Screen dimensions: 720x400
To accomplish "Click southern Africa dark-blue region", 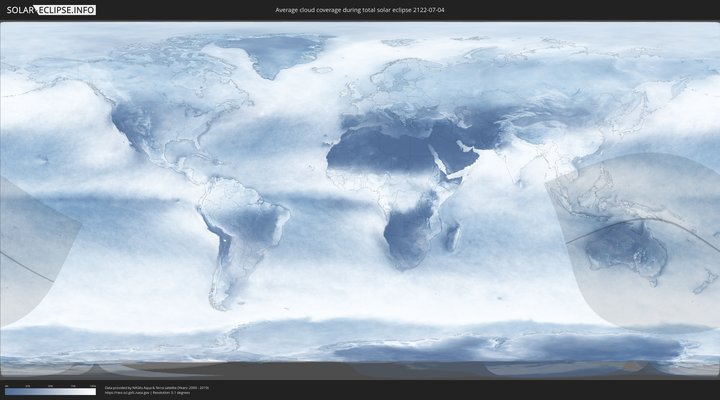I will point(410,235).
